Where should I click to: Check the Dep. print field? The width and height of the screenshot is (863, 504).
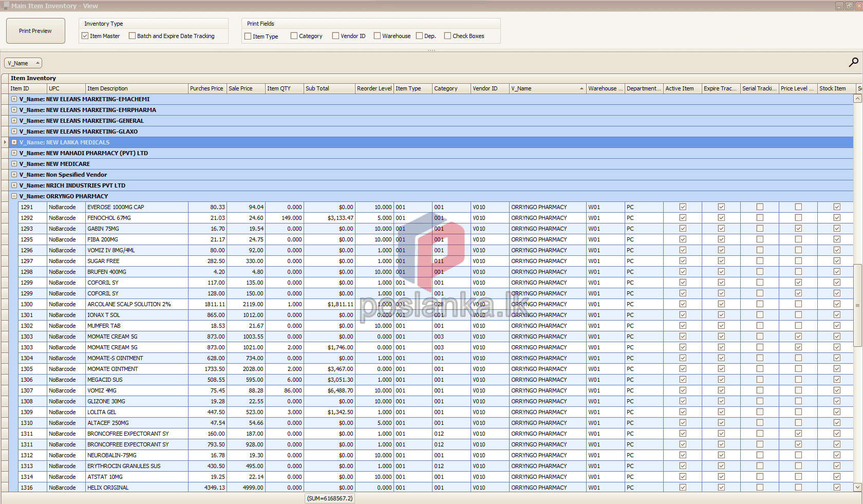(419, 36)
